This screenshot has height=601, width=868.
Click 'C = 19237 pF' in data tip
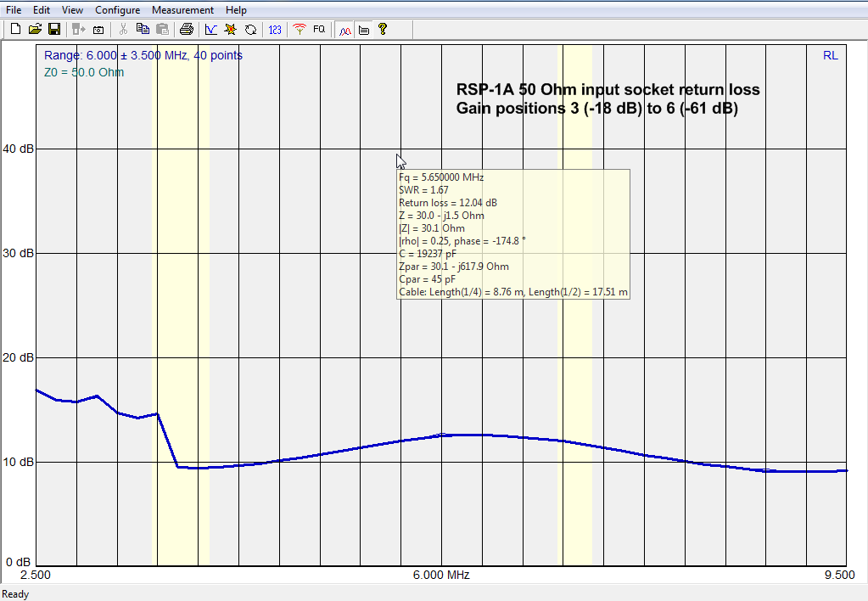coord(428,254)
